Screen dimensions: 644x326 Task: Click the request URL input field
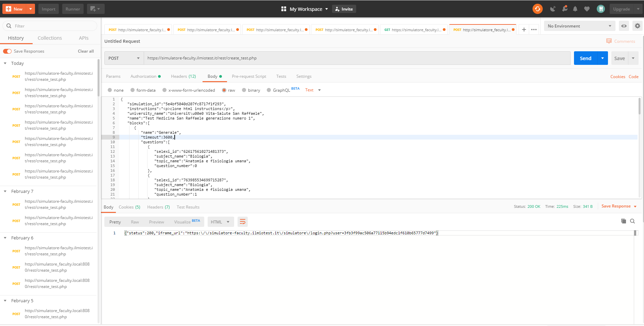(357, 58)
